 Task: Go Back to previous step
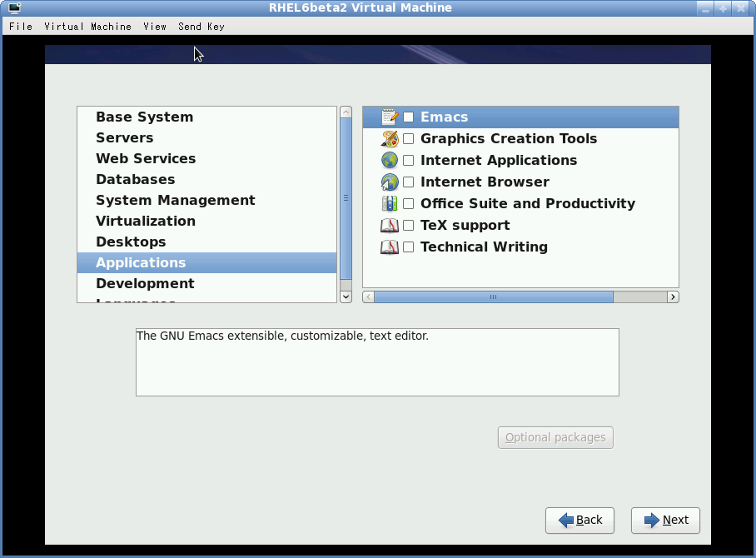point(579,520)
